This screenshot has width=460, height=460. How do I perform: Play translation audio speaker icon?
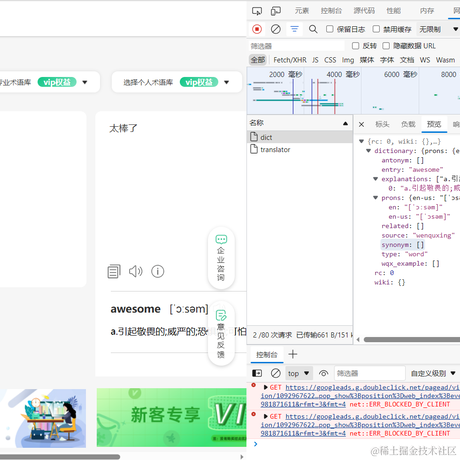[x=136, y=271]
